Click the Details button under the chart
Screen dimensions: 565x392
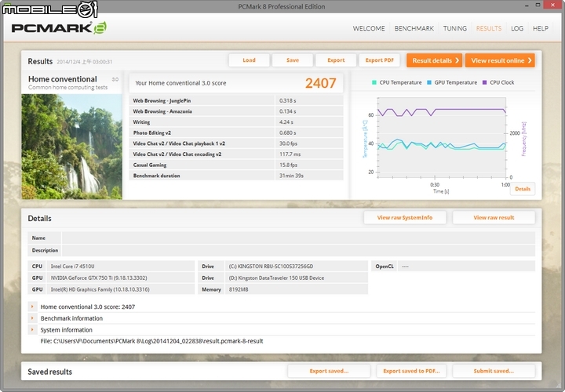tap(523, 189)
